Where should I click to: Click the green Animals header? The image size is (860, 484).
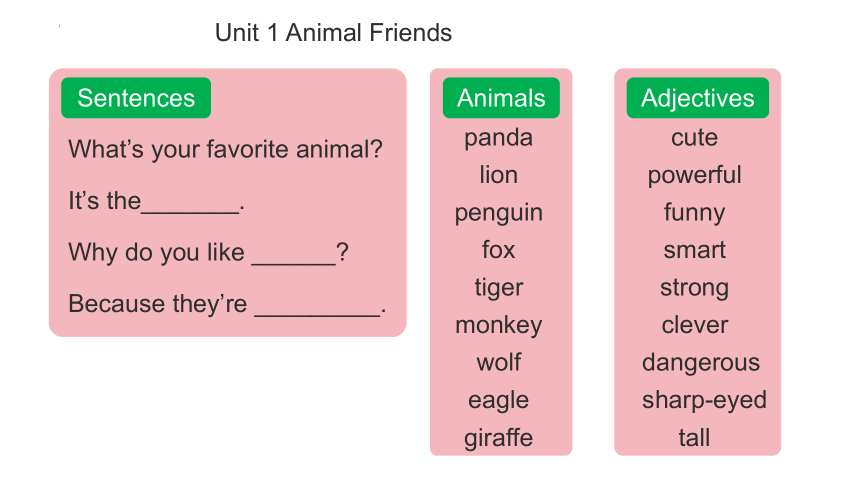click(x=501, y=98)
